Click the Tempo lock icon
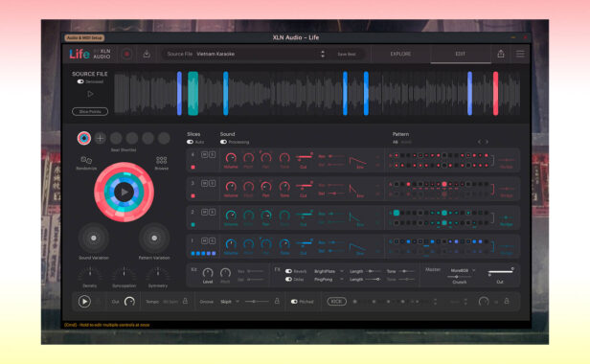This screenshot has height=364, width=590. (x=185, y=301)
